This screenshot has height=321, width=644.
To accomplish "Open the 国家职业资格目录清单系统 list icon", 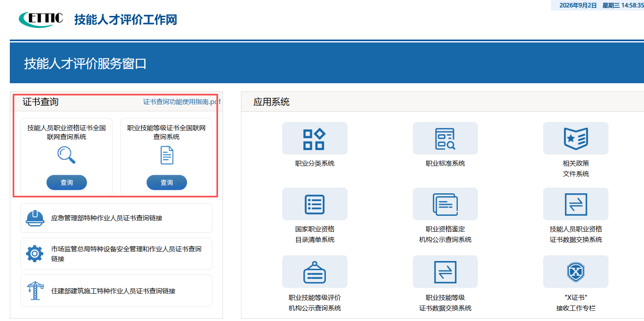I will (x=314, y=204).
